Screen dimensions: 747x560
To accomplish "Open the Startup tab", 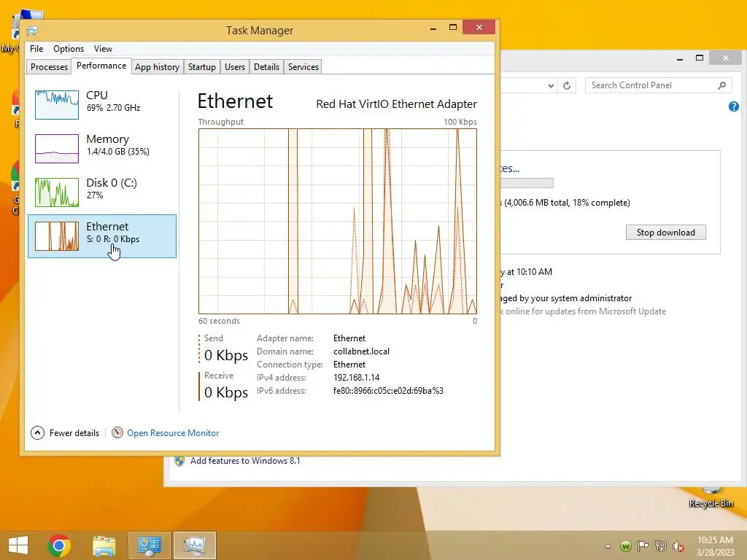I will pos(202,66).
